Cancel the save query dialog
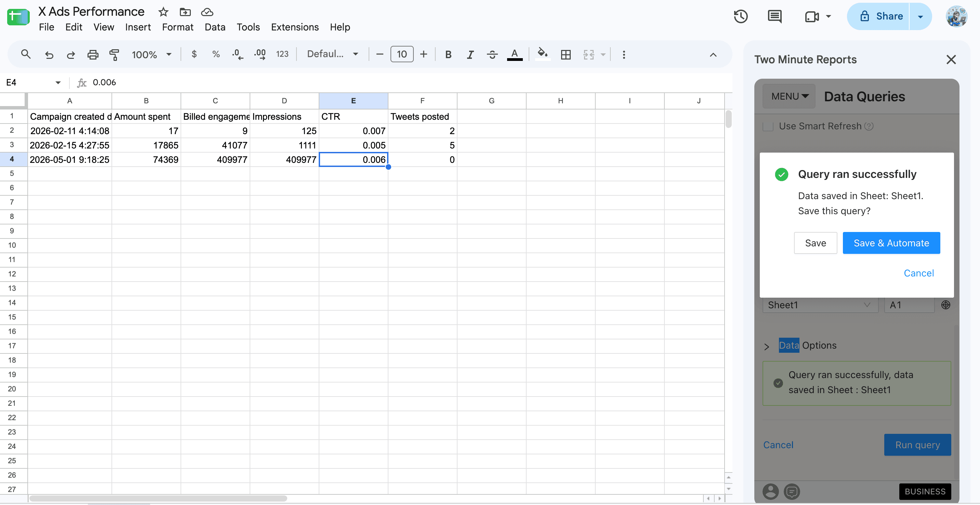 tap(918, 273)
